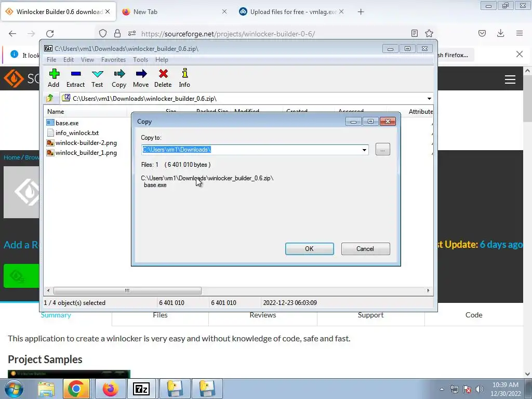Reload the SourceForge page
This screenshot has width=532, height=399.
tap(50, 34)
